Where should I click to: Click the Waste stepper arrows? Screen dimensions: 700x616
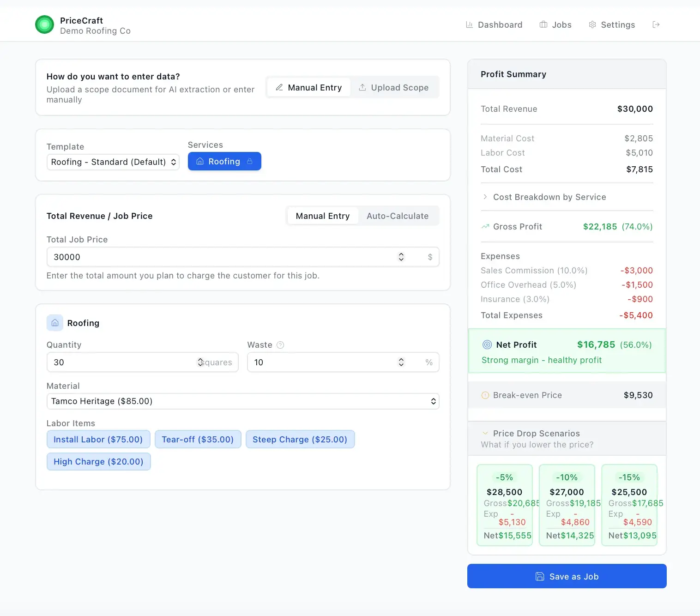point(401,362)
